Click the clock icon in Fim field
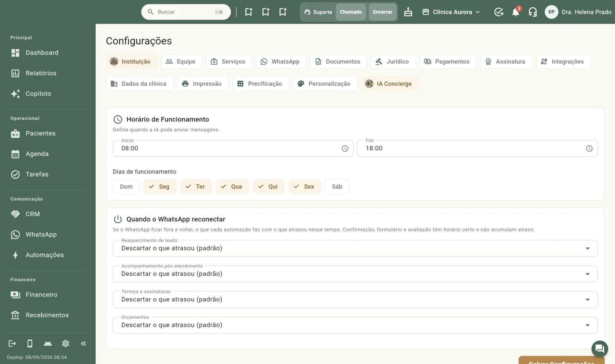 pyautogui.click(x=589, y=149)
